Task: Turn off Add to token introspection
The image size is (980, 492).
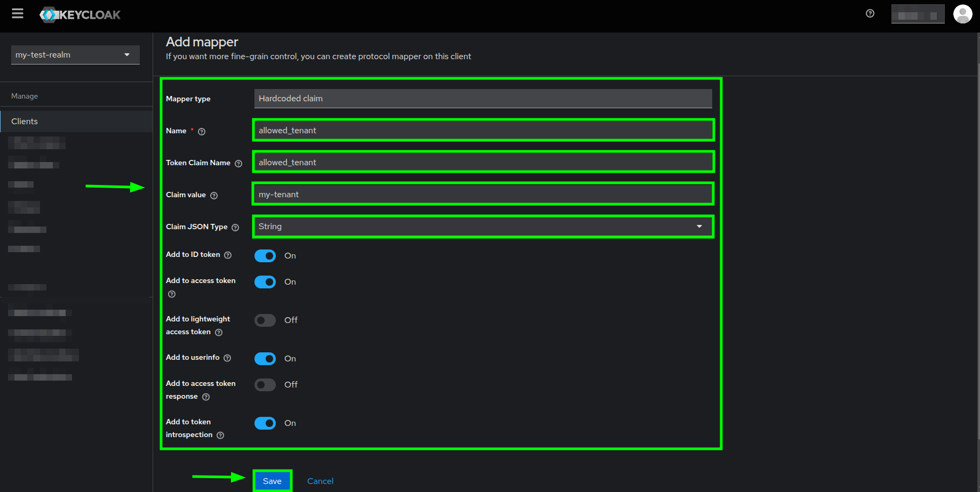Action: tap(265, 423)
